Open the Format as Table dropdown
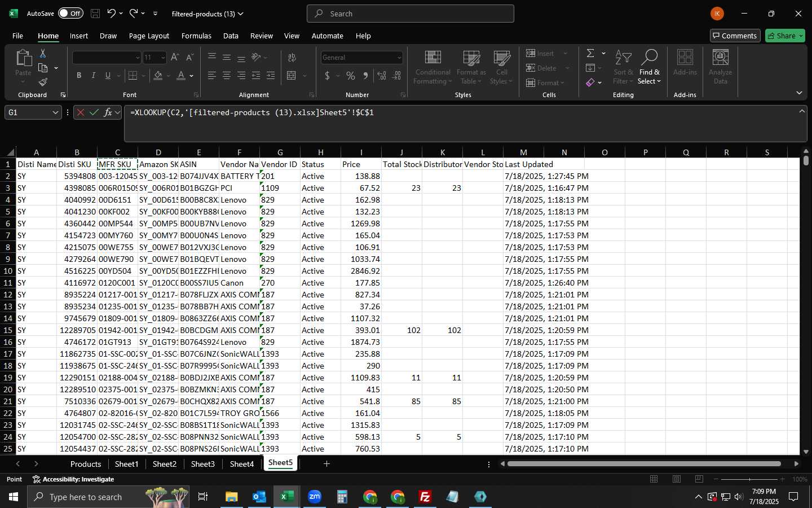Screen dimensions: 812x508 pyautogui.click(x=471, y=67)
